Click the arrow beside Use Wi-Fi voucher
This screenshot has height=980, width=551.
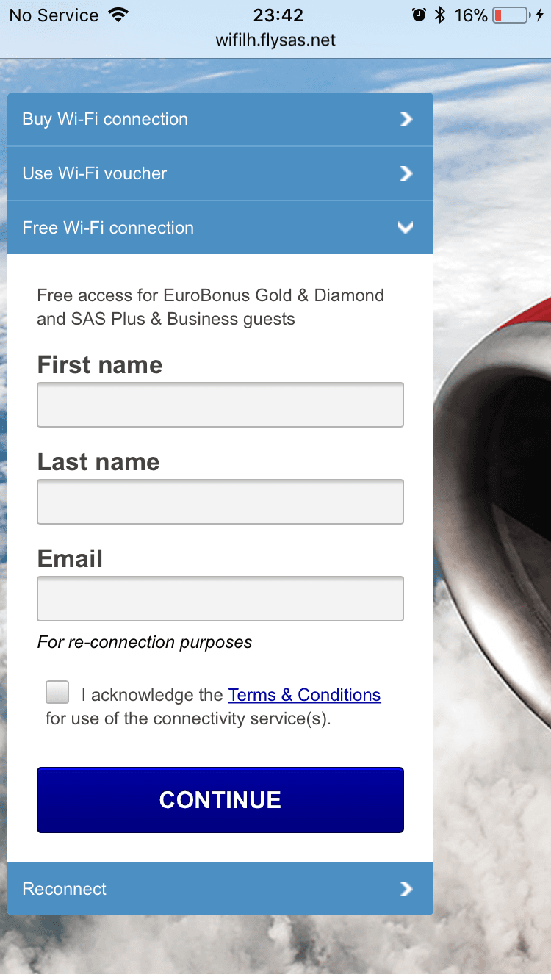click(406, 173)
